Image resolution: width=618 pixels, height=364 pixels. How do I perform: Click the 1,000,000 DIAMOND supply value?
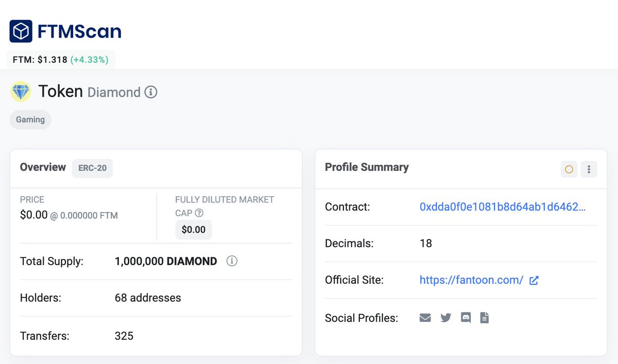[166, 262]
